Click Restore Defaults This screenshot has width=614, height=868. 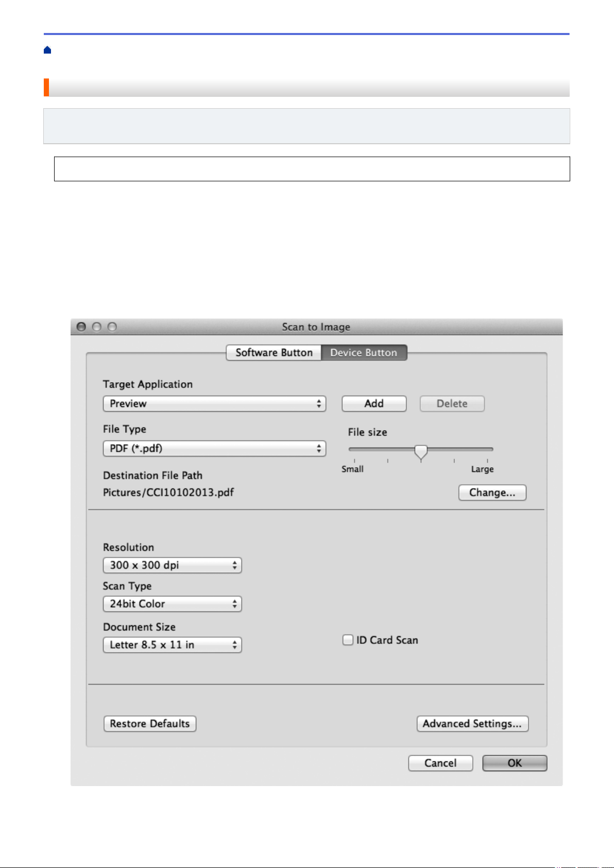[x=150, y=723]
